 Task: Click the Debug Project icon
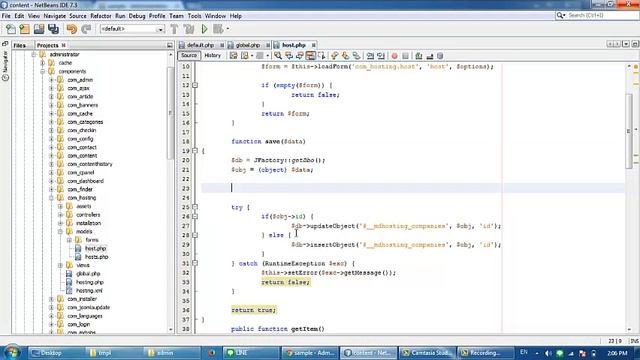coord(218,29)
